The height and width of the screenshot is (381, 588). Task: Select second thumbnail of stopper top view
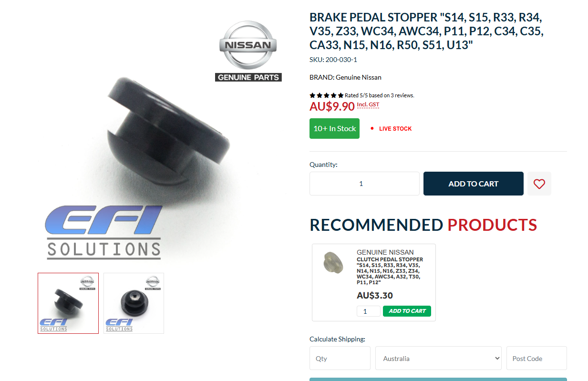click(x=134, y=303)
